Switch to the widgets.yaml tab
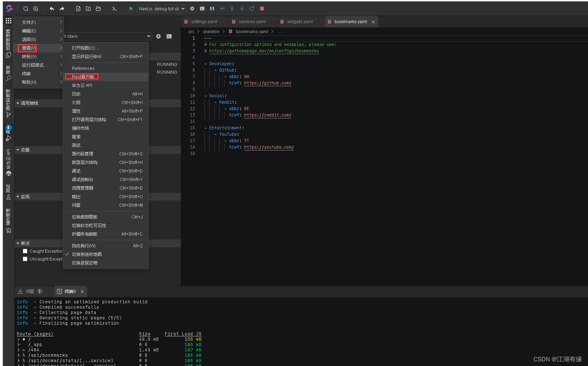Viewport: 588px width, 366px height. [300, 22]
